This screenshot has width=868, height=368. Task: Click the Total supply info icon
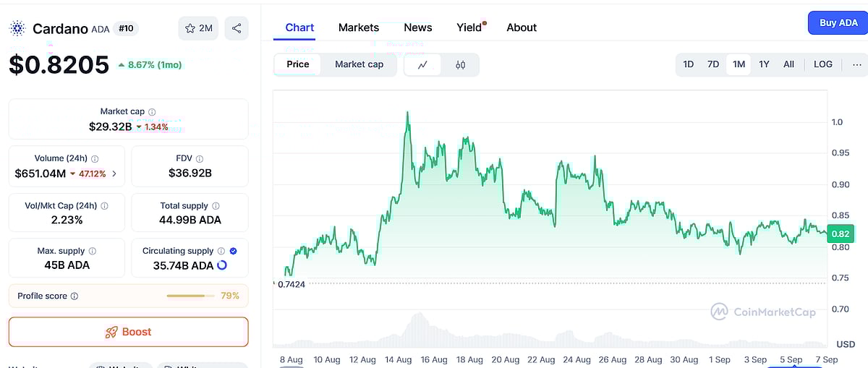pyautogui.click(x=216, y=206)
